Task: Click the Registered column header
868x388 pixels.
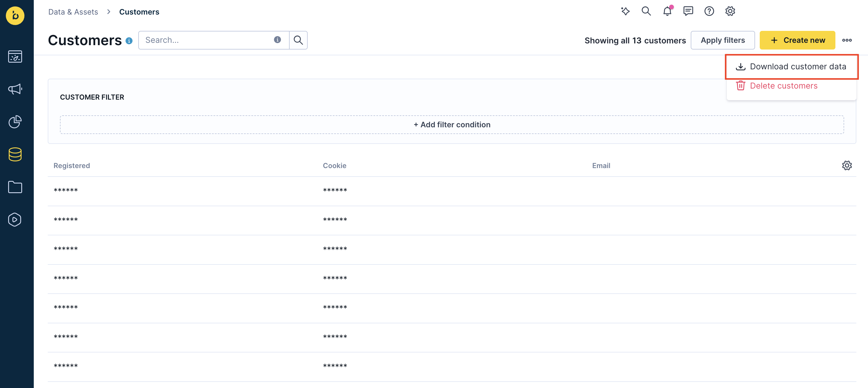Action: pyautogui.click(x=72, y=165)
